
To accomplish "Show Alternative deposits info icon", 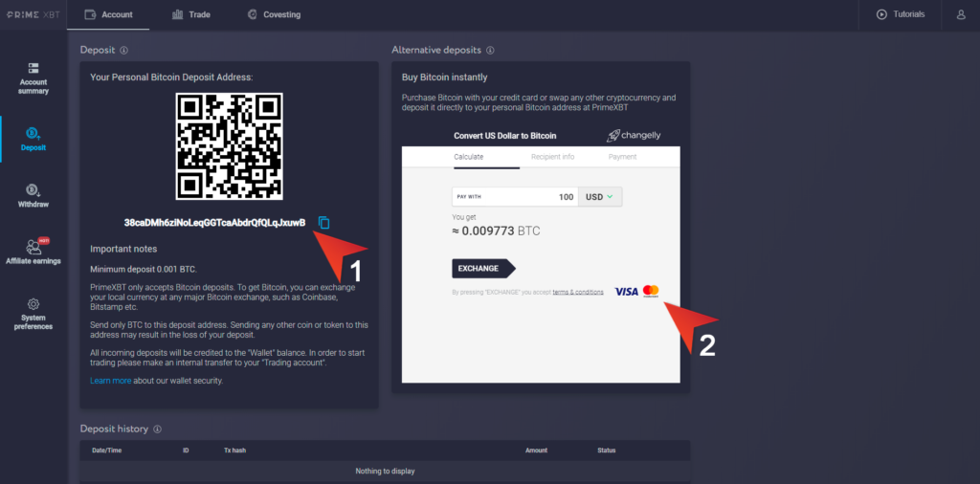I will click(x=490, y=50).
